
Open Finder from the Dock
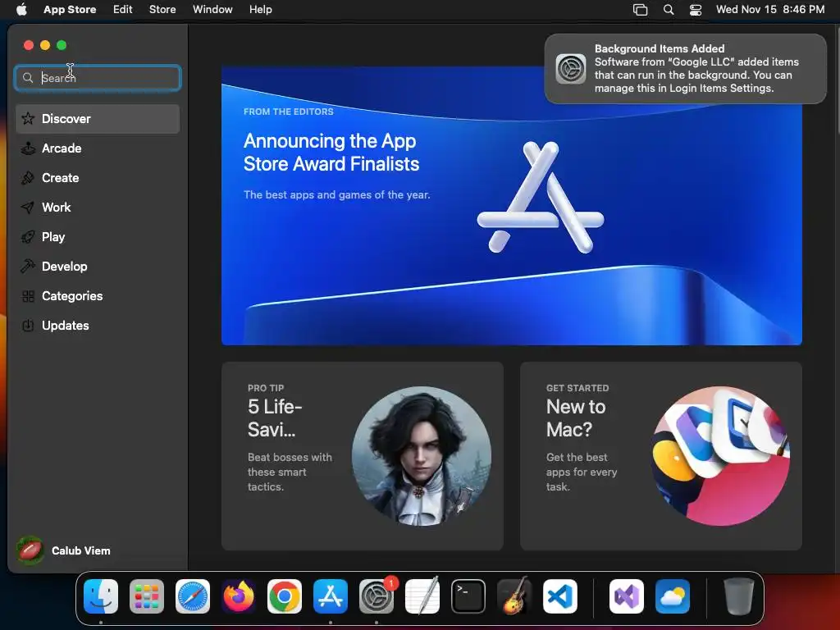pyautogui.click(x=101, y=596)
